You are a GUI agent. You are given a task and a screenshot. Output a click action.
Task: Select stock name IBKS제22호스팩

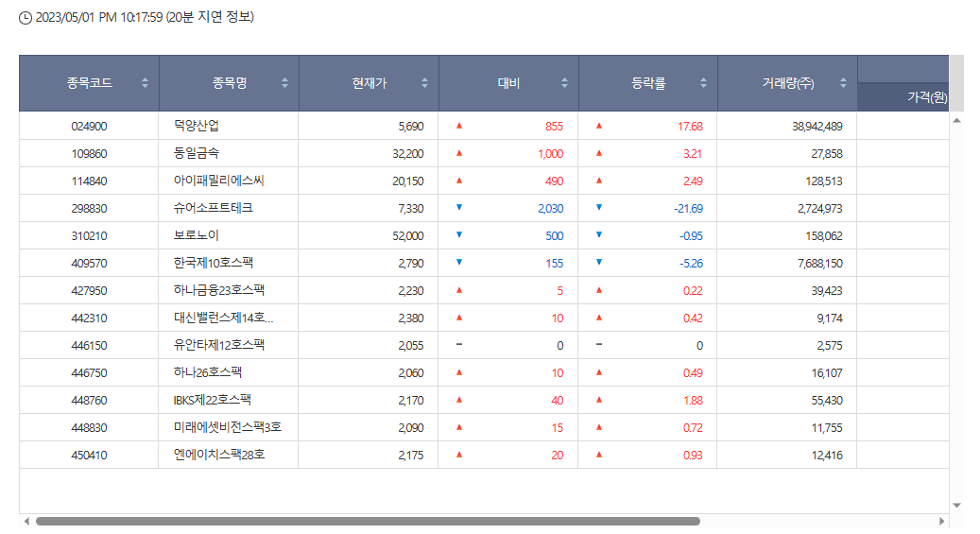[x=212, y=401]
